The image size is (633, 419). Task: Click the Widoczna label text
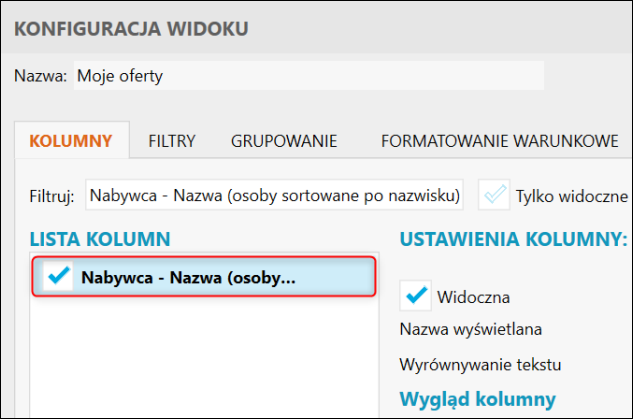pos(473,297)
